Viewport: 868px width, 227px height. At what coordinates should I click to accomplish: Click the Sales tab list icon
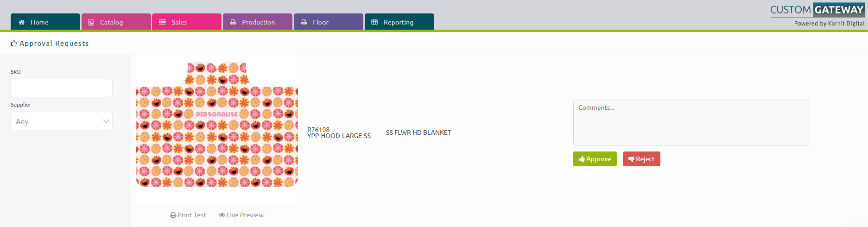pyautogui.click(x=162, y=22)
